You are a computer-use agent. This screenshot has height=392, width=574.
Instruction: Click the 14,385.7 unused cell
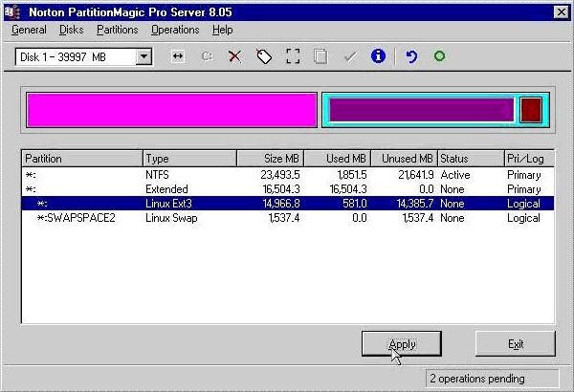click(x=415, y=204)
